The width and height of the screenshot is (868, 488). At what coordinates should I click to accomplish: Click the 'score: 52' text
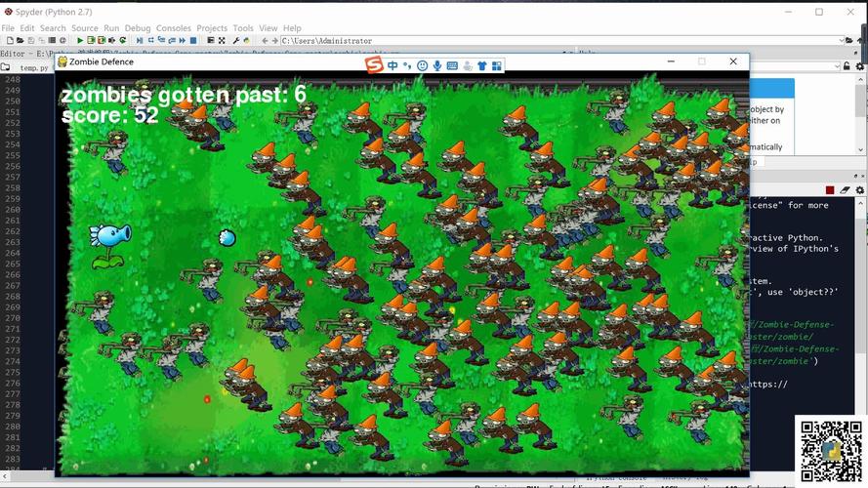[109, 115]
